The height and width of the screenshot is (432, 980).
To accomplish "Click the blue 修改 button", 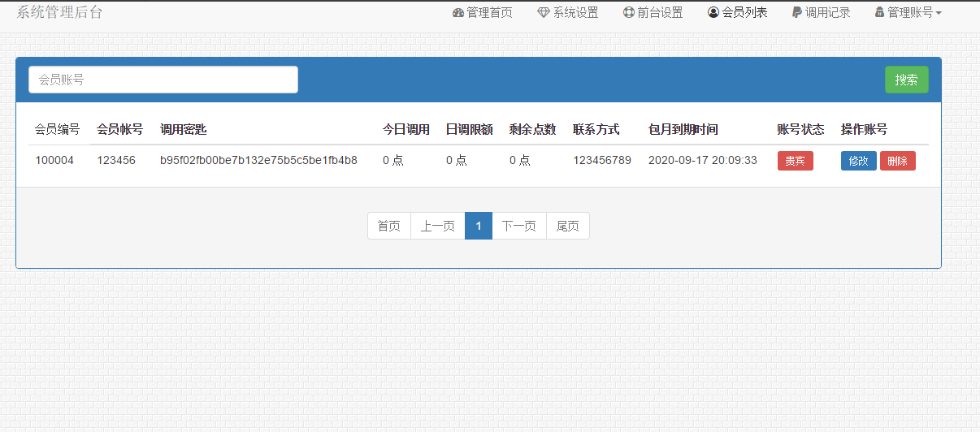I will [859, 161].
